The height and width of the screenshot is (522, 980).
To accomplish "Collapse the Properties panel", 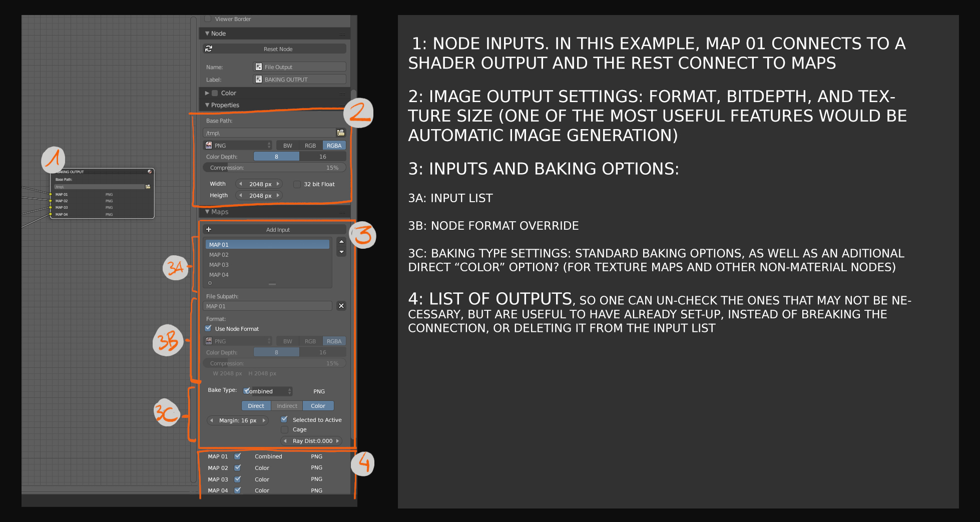I will [x=207, y=105].
